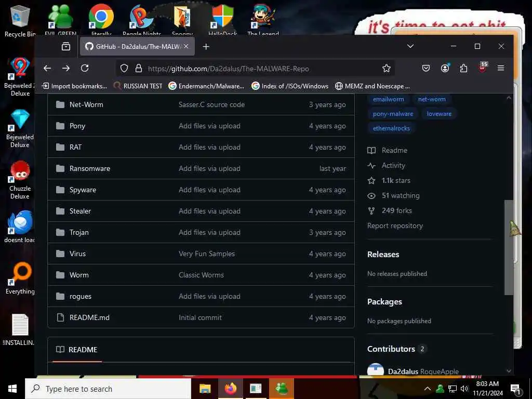Image resolution: width=532 pixels, height=399 pixels.
Task: Open Firefox hamburger application menu
Action: (x=500, y=68)
